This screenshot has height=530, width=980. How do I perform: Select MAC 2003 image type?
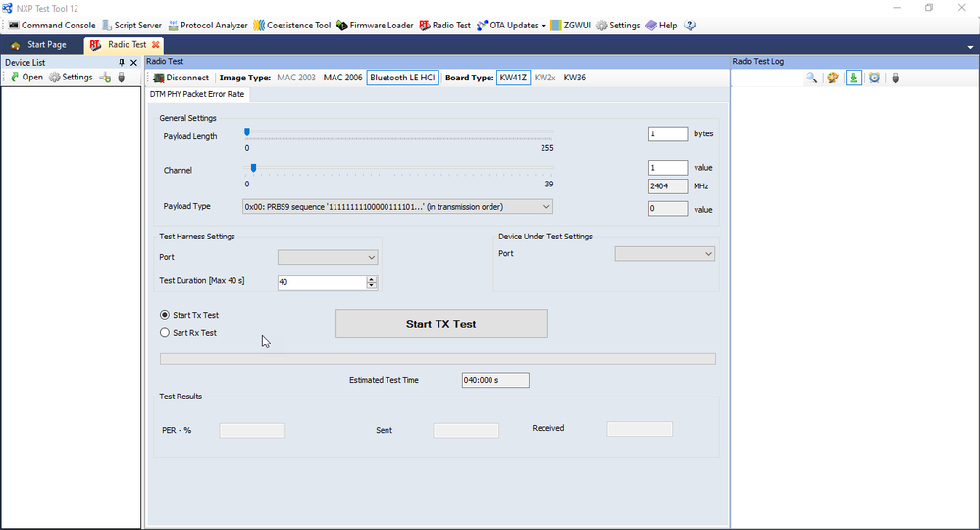tap(296, 78)
